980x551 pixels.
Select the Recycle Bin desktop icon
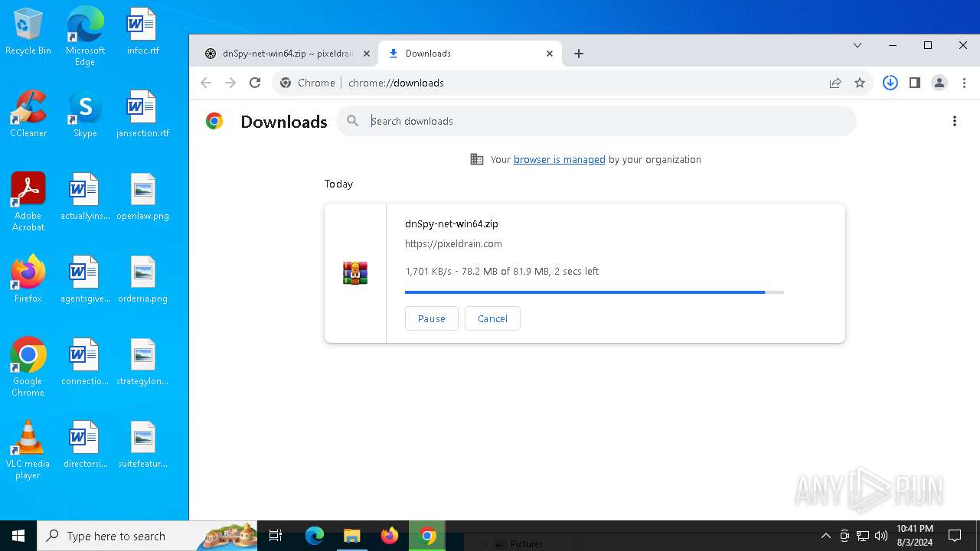click(28, 32)
